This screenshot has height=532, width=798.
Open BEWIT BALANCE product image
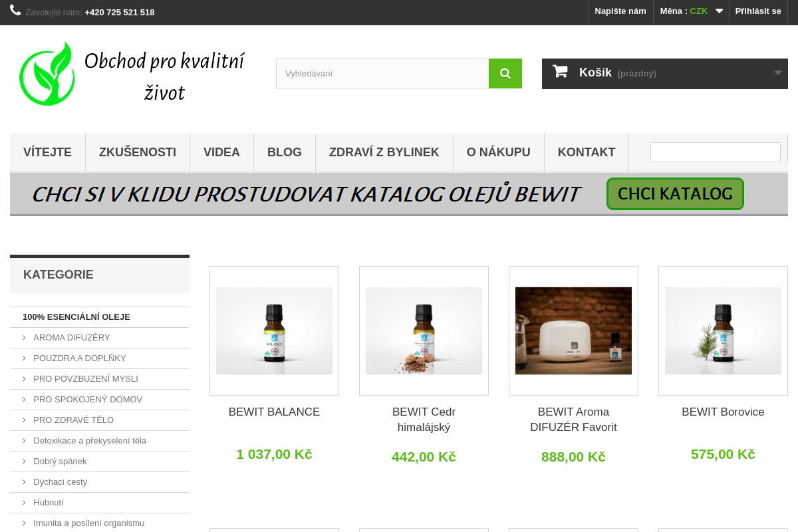(274, 331)
